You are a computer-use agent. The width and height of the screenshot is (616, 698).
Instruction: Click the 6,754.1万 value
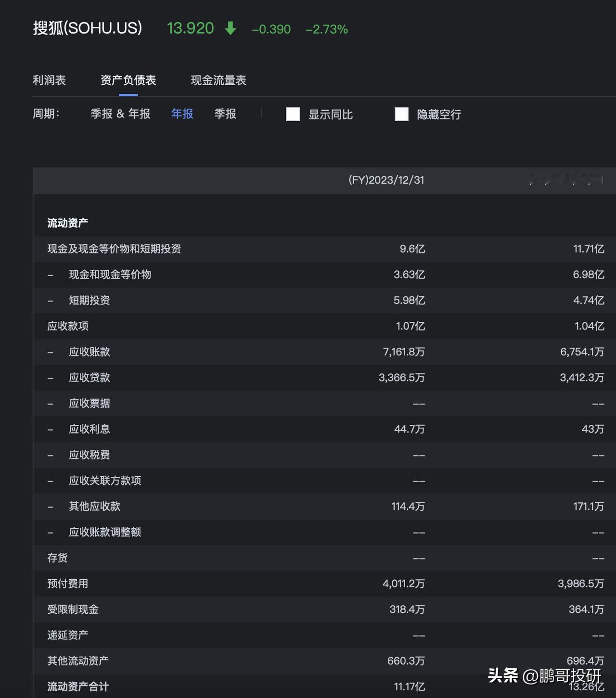pyautogui.click(x=582, y=352)
